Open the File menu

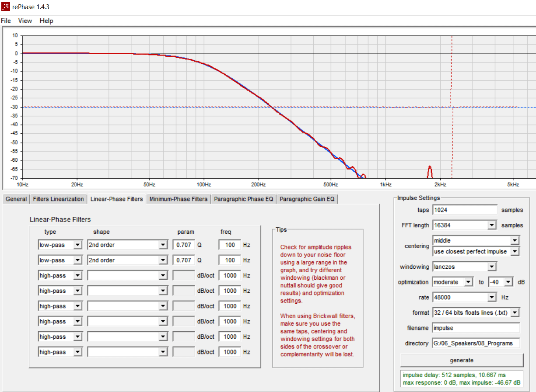[x=6, y=21]
